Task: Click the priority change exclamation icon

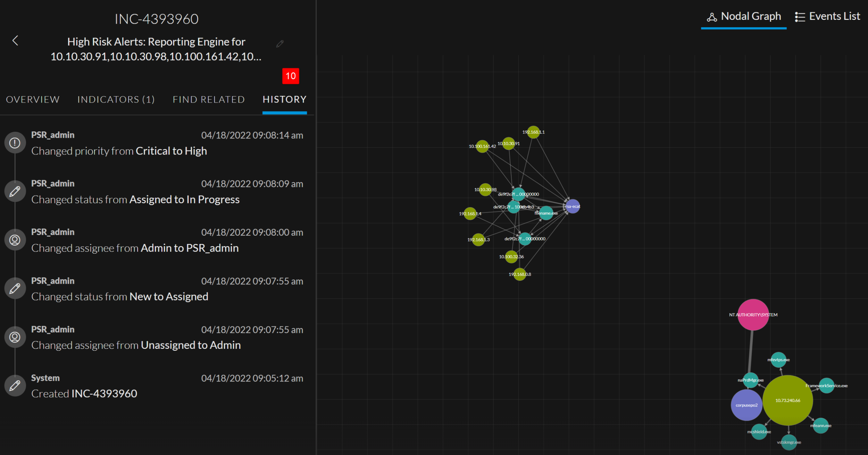Action: click(x=15, y=143)
